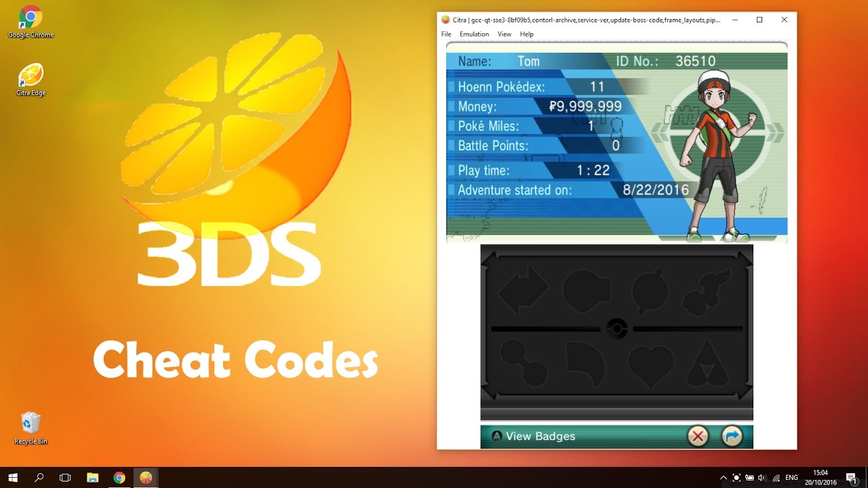Click the Money value ₽9,999,999
This screenshot has width=868, height=488.
click(x=585, y=106)
